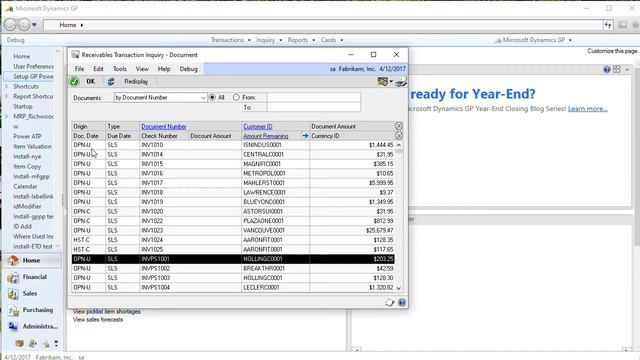The image size is (640, 360).
Task: Click scroll-down arrow of transaction list
Action: (399, 288)
